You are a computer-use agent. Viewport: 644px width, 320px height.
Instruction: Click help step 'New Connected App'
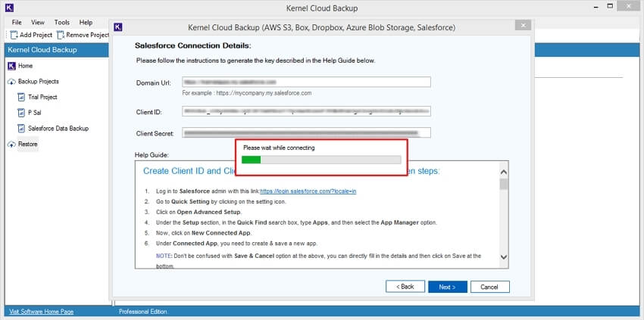point(221,233)
